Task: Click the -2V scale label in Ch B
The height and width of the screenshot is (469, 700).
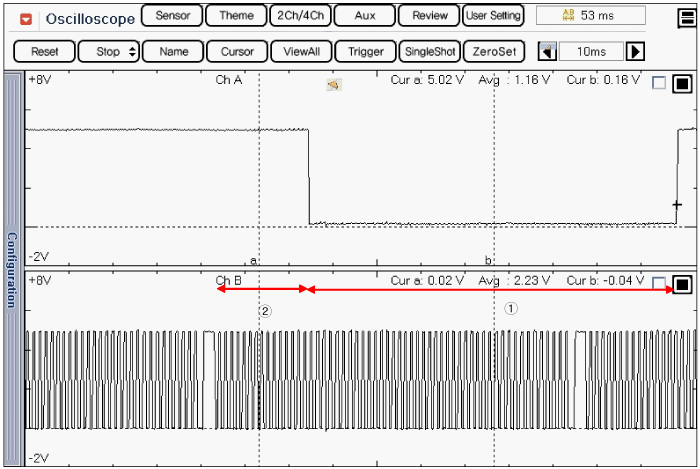Action: click(x=39, y=459)
